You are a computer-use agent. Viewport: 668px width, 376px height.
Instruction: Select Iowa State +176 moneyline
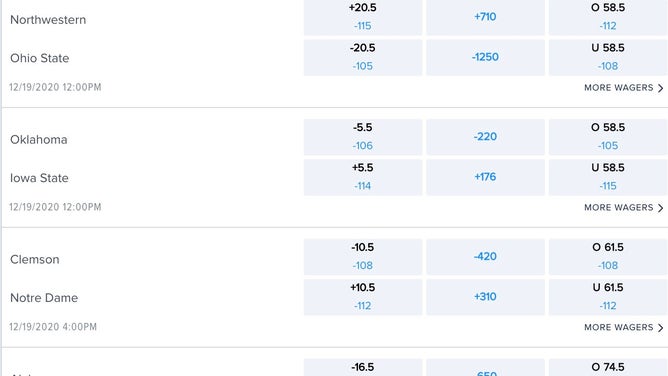click(485, 177)
